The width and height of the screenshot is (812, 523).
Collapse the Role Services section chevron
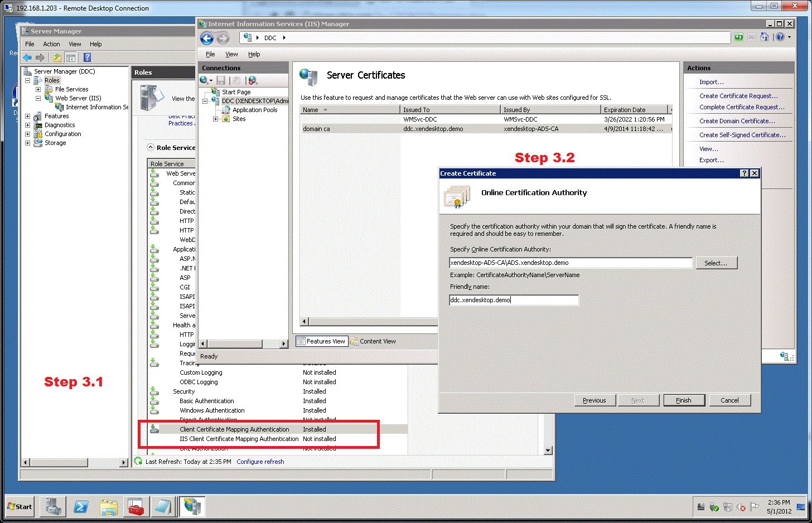[151, 147]
